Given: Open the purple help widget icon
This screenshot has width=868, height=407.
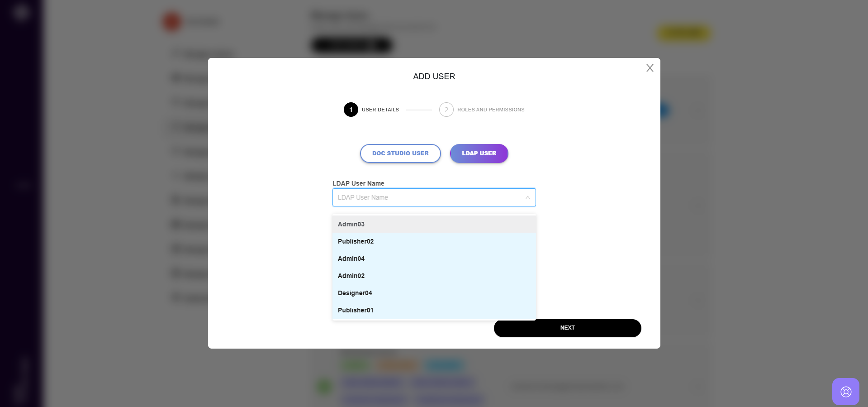Looking at the screenshot, I should tap(845, 392).
